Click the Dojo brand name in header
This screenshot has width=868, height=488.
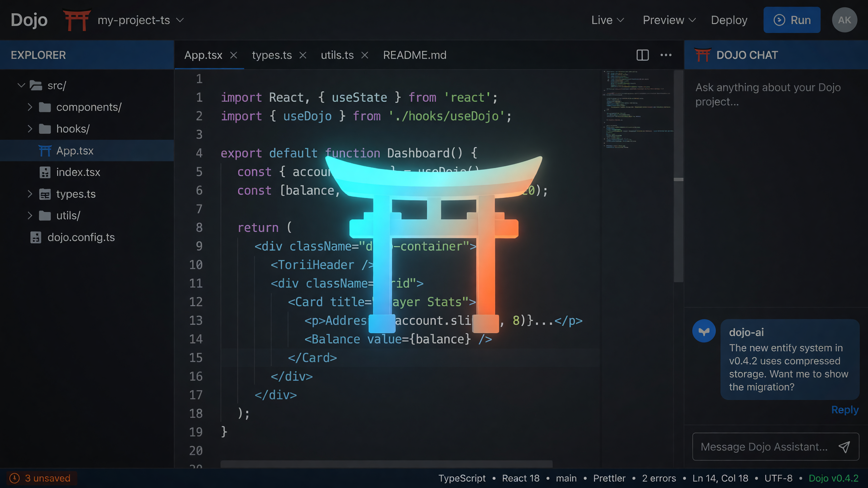pos(29,20)
